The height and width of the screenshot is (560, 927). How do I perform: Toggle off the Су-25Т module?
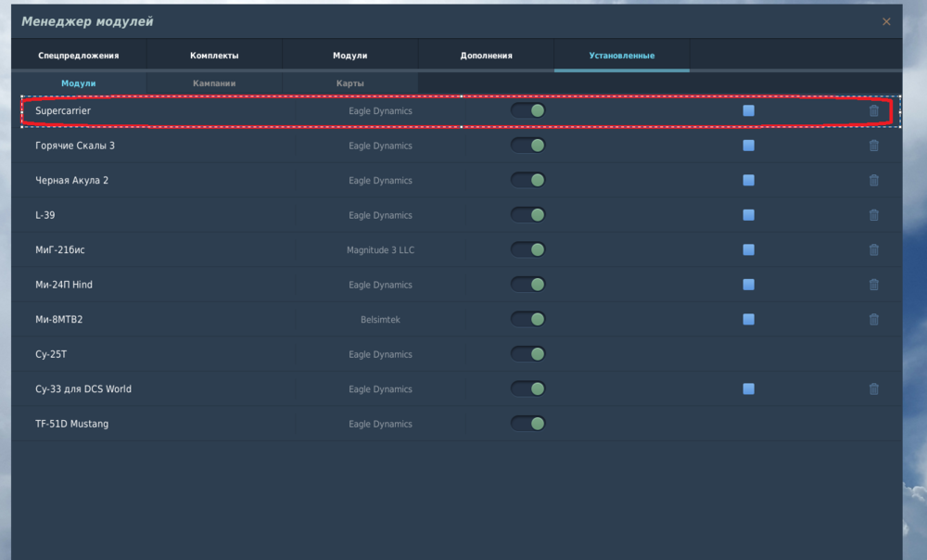[527, 354]
